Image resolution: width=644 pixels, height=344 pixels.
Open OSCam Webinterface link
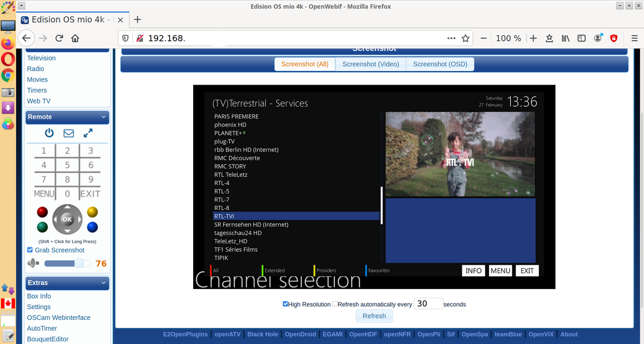(59, 318)
